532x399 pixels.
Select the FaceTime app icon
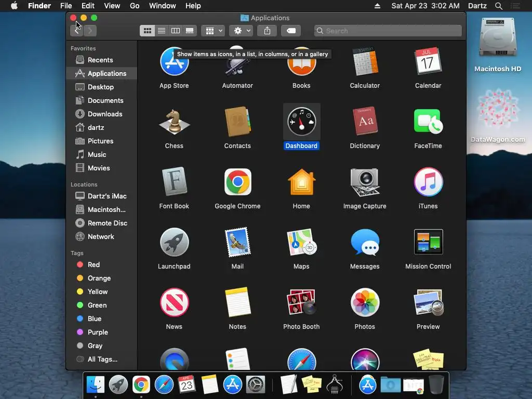tap(428, 122)
